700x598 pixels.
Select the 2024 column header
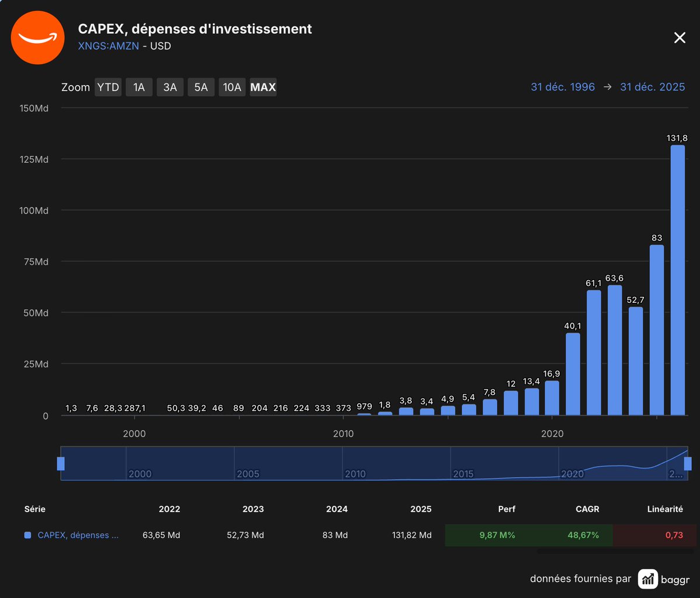click(x=337, y=509)
